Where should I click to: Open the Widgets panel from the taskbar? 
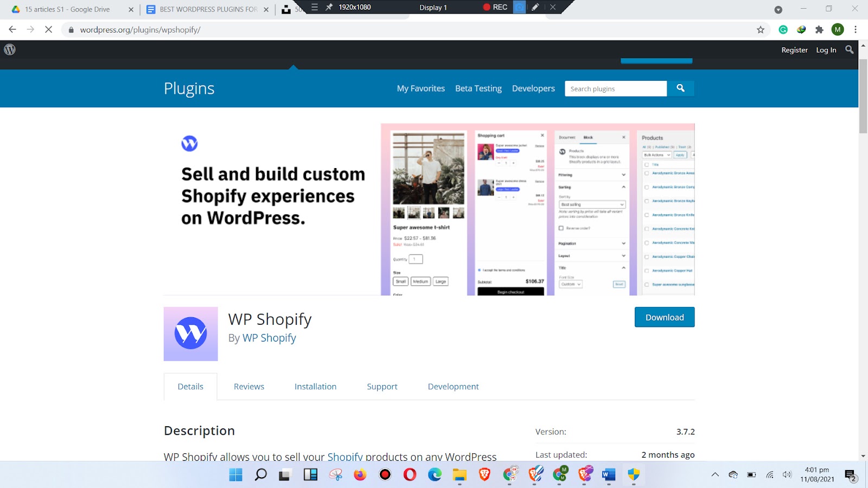(x=311, y=475)
